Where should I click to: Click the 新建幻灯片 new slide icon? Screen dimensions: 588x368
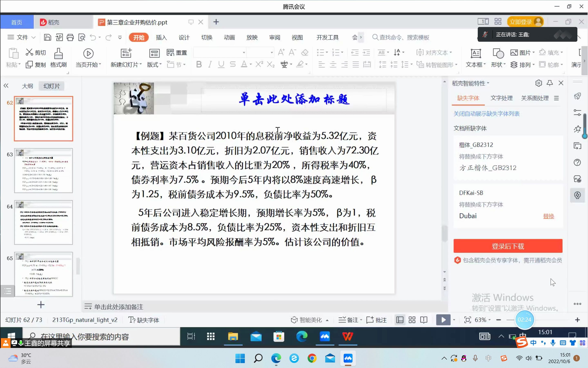pyautogui.click(x=126, y=53)
